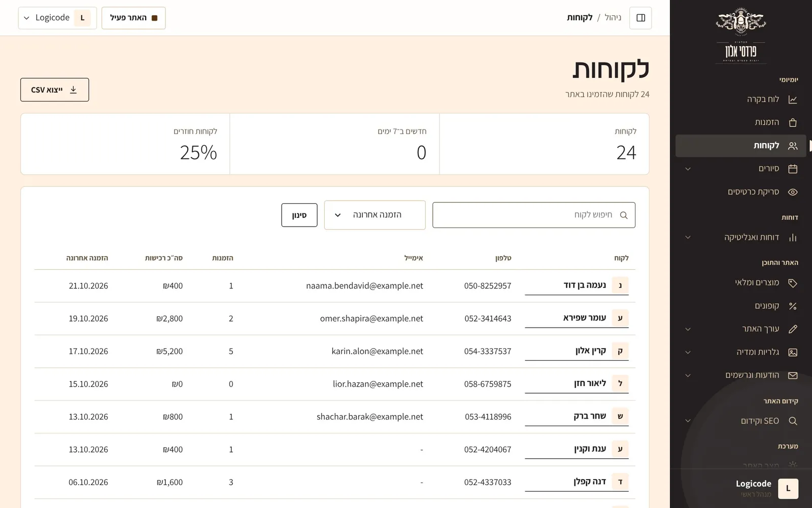The image size is (812, 508).
Task: Open customer נעמה בן דוד link
Action: click(x=577, y=285)
